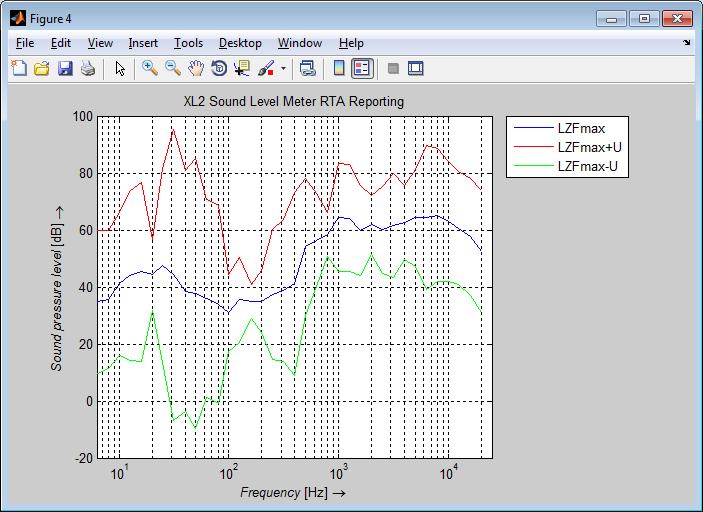Click the MATLAB icon in the title bar
This screenshot has height=512, width=703.
pyautogui.click(x=18, y=18)
